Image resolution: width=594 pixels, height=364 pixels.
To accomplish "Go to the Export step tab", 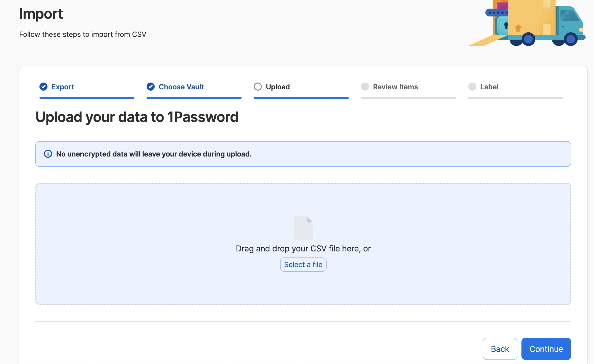I will pos(63,87).
